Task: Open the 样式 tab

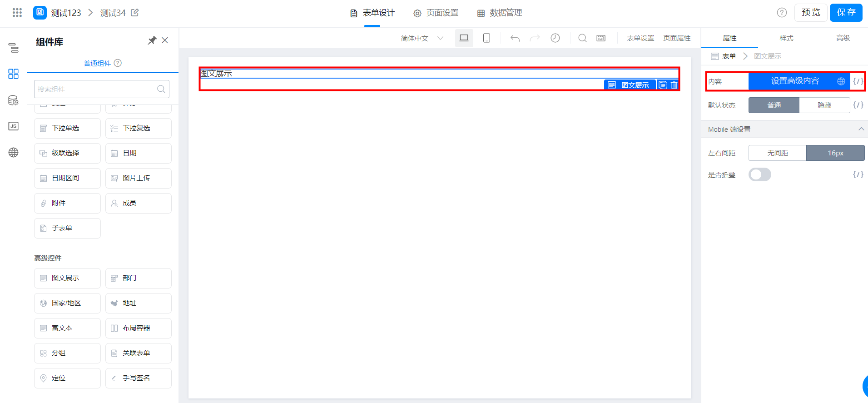Action: [786, 38]
